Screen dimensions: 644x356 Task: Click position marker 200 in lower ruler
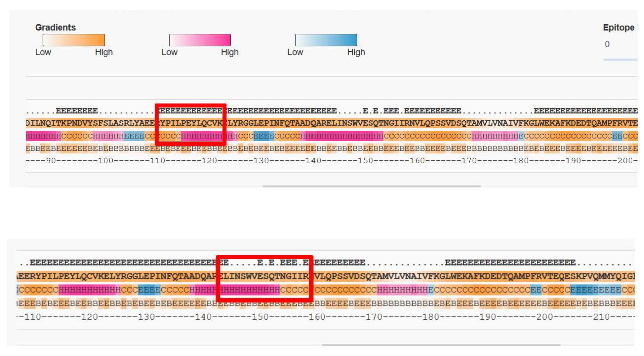[544, 317]
